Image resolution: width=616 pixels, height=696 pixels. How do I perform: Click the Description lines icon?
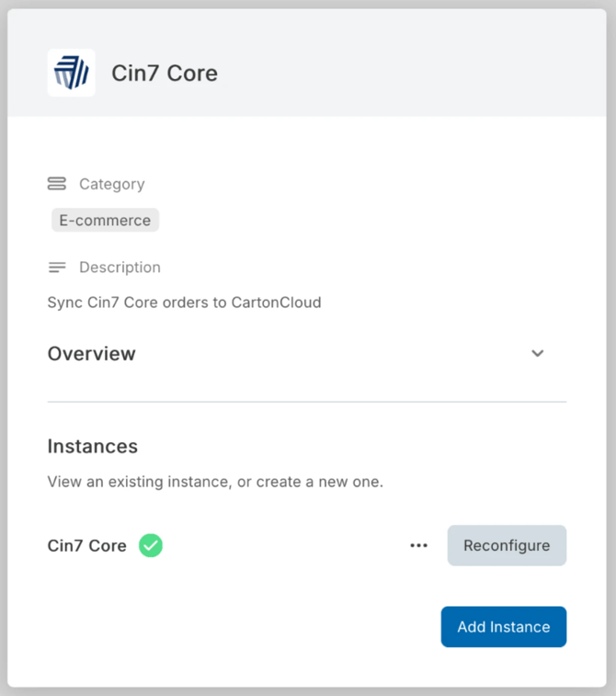click(57, 268)
